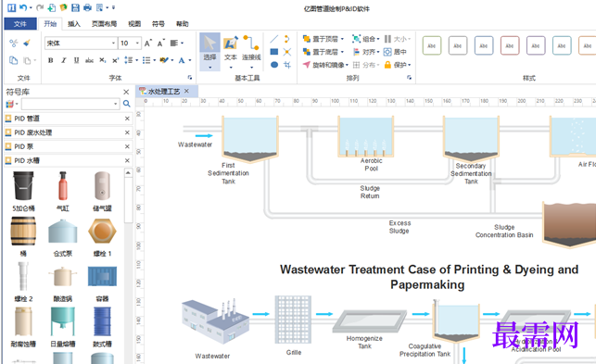The width and height of the screenshot is (596, 364).
Task: Expand the Bring to Front dropdown
Action: (x=342, y=39)
